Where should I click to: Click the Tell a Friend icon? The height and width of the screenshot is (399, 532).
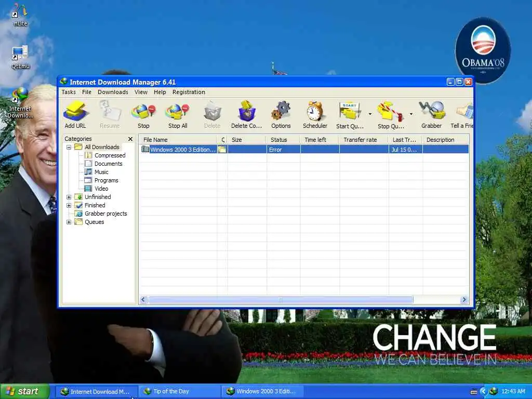(x=462, y=115)
